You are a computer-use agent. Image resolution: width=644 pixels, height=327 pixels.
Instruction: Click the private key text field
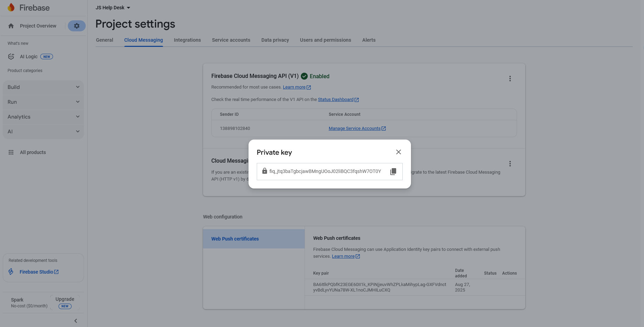pyautogui.click(x=325, y=172)
